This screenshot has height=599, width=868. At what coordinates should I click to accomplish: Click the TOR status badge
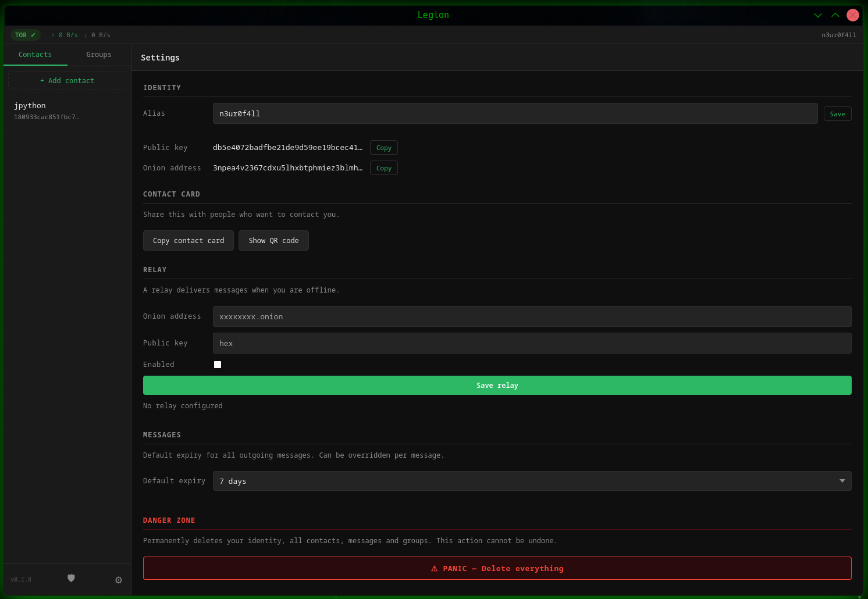coord(26,35)
